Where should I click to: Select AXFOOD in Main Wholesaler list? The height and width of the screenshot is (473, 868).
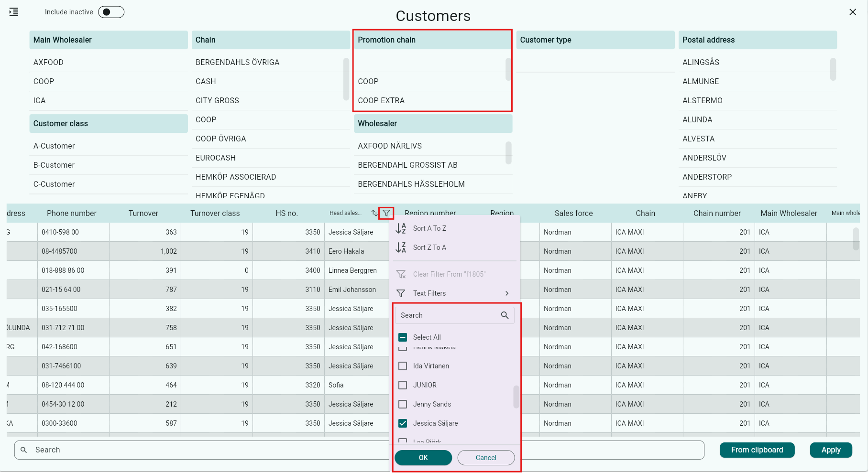[109, 62]
